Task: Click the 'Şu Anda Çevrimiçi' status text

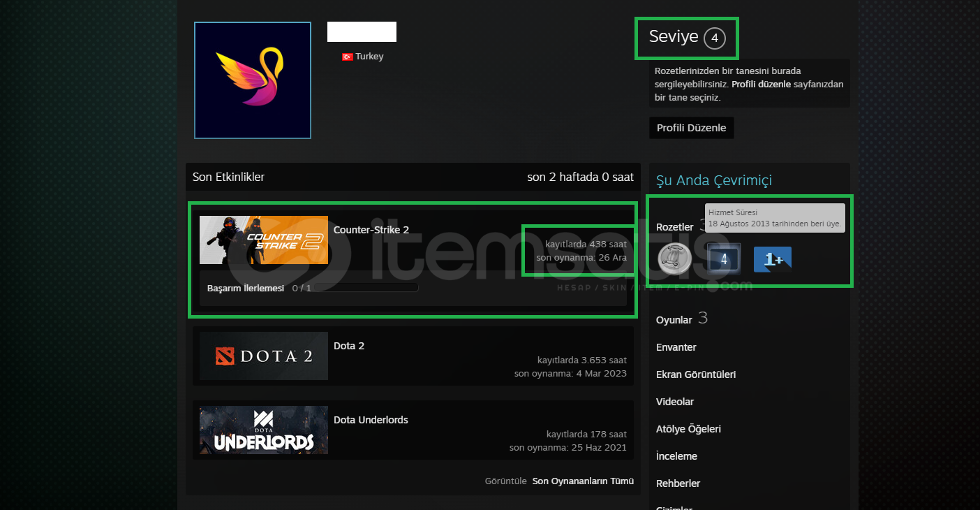Action: coord(714,181)
